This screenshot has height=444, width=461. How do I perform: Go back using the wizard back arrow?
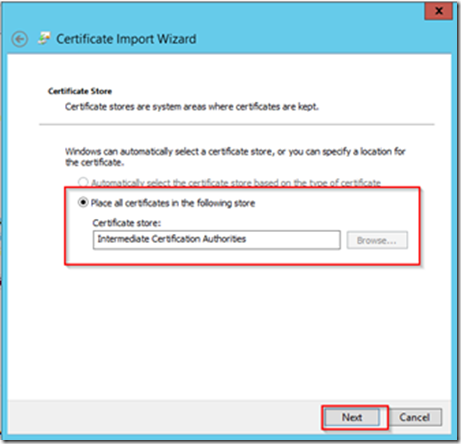[20, 39]
